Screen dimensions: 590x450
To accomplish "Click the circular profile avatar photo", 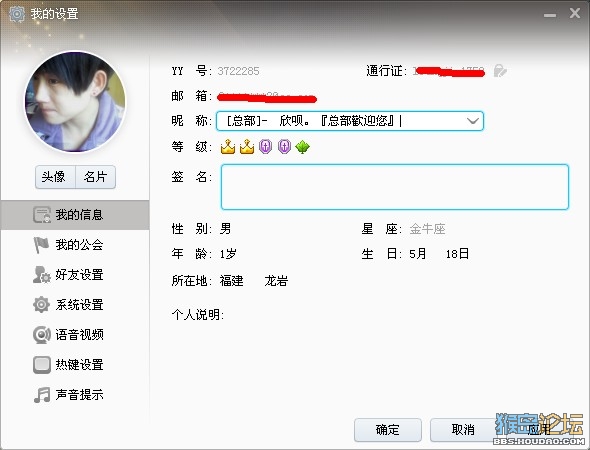I will [75, 102].
